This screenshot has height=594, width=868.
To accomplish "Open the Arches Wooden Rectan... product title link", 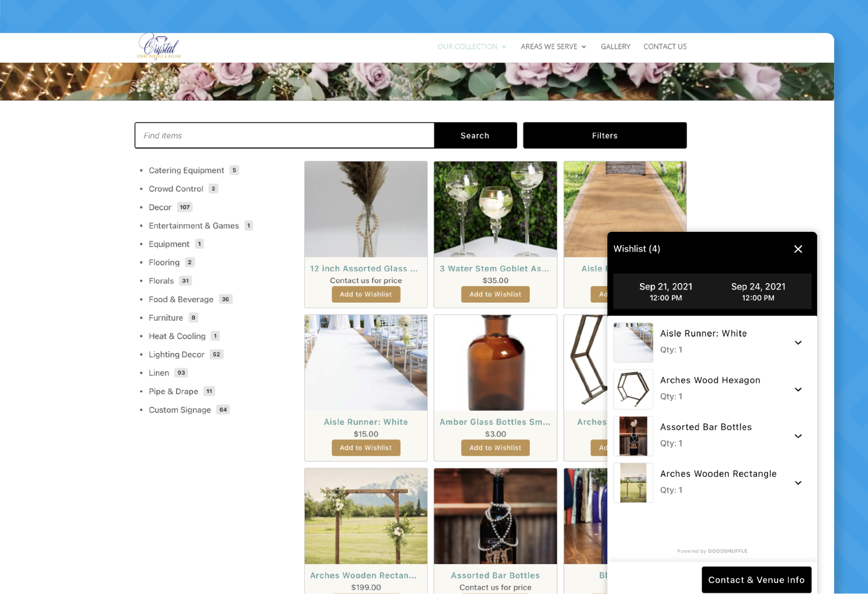I will [x=363, y=575].
